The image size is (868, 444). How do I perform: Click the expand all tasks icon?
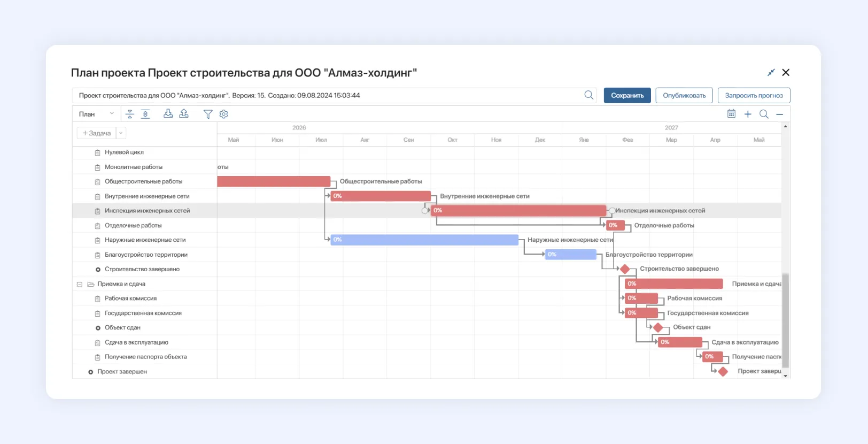[x=145, y=114]
